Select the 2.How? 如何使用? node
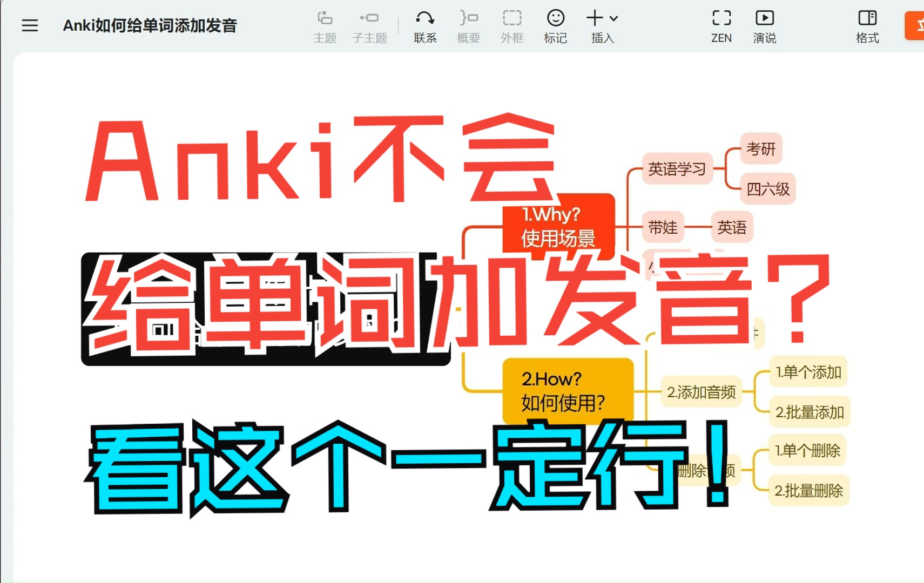 pyautogui.click(x=568, y=391)
